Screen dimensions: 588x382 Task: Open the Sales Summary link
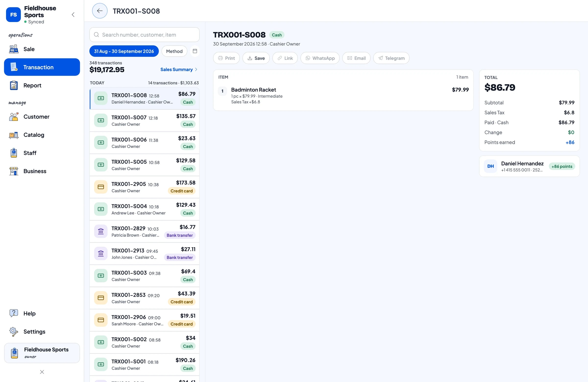[179, 69]
